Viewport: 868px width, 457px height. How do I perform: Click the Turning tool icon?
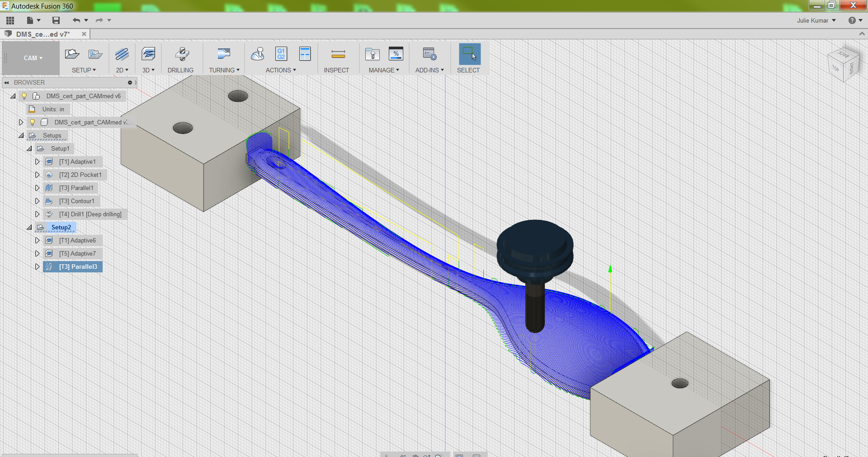(224, 54)
